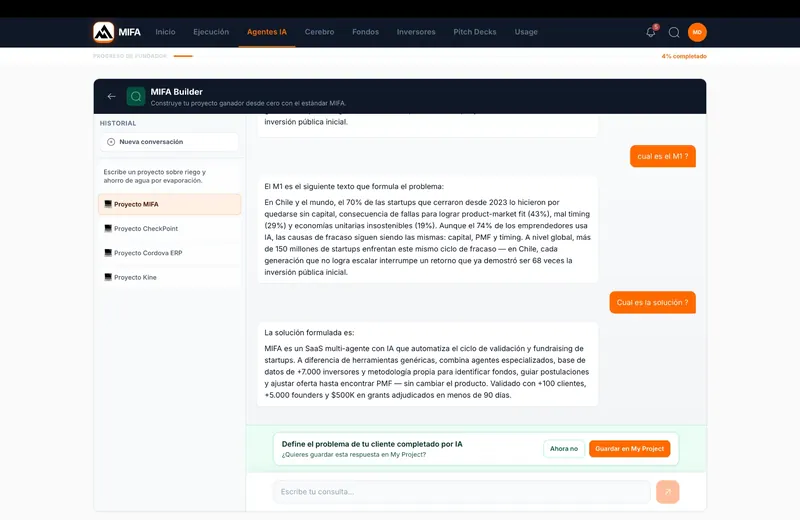Click Guardar en My Project button
This screenshot has width=800, height=520.
pyautogui.click(x=630, y=449)
